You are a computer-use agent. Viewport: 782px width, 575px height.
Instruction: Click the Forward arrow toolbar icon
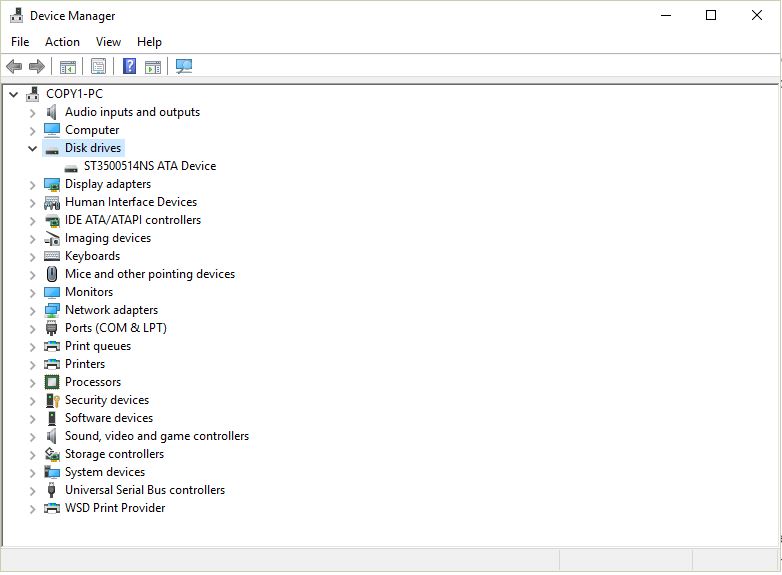[37, 66]
